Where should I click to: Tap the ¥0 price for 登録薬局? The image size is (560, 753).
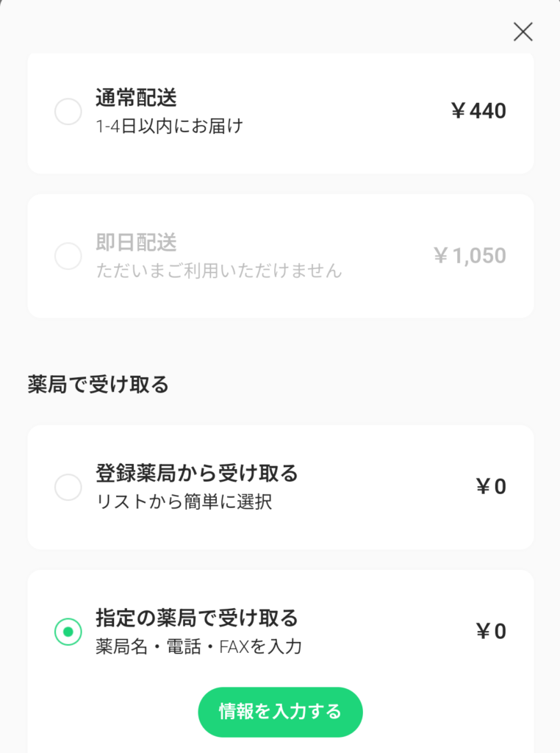coord(491,487)
